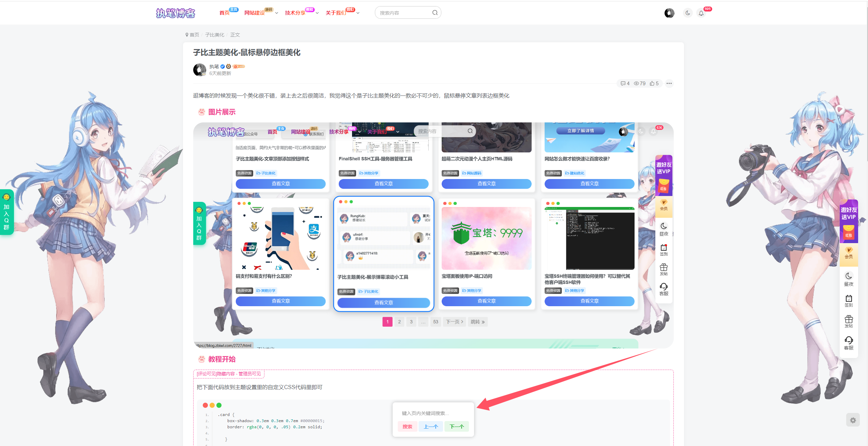Click the 签到 calendar icon
The image size is (868, 446).
[x=849, y=301]
